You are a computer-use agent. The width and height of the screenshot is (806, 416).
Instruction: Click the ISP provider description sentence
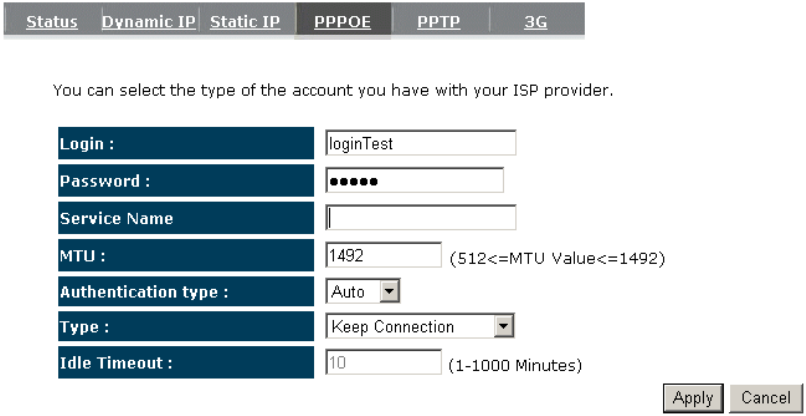click(333, 92)
